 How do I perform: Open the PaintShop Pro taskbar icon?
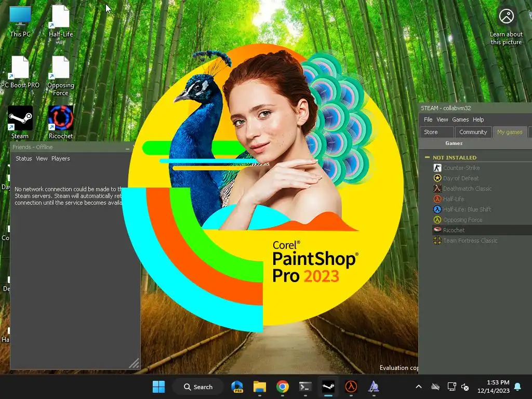tap(374, 387)
